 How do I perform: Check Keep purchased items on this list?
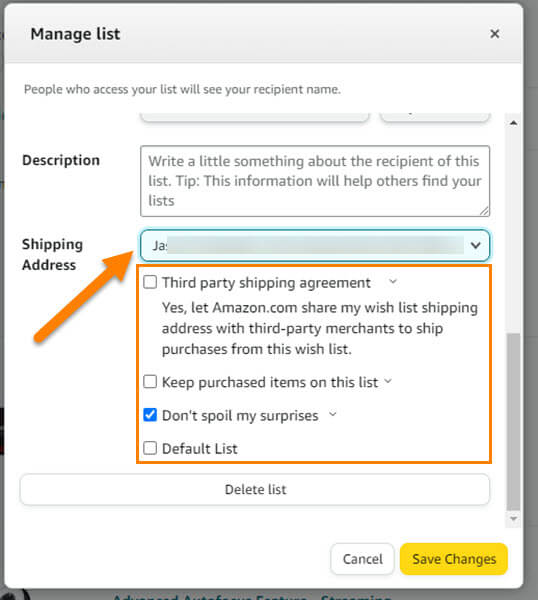pyautogui.click(x=150, y=382)
